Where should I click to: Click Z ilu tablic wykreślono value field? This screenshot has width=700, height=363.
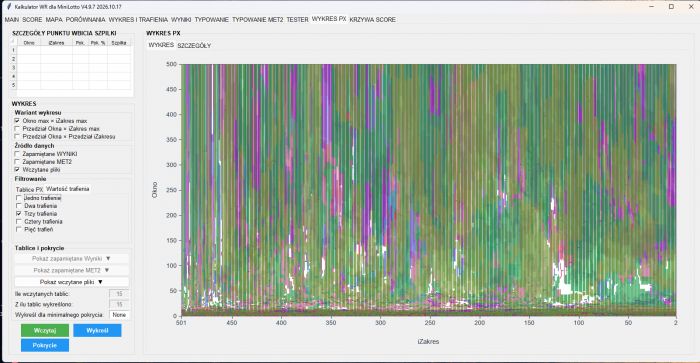(119, 304)
